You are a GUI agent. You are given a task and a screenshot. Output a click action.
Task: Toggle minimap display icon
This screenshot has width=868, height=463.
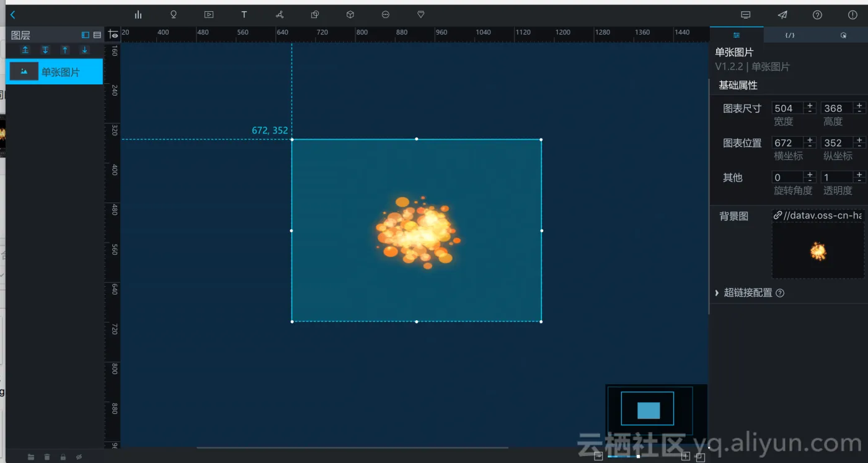coord(700,457)
